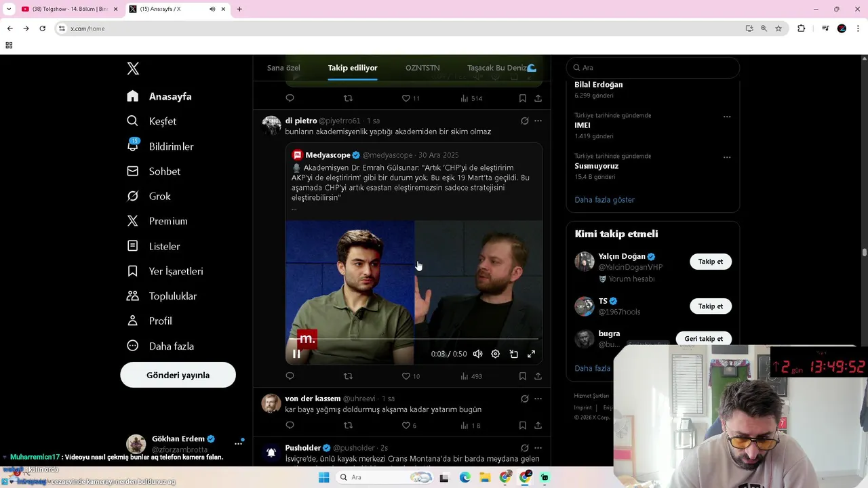The width and height of the screenshot is (868, 488).
Task: Open Chrome extensions puzzle icon
Action: coord(801,28)
